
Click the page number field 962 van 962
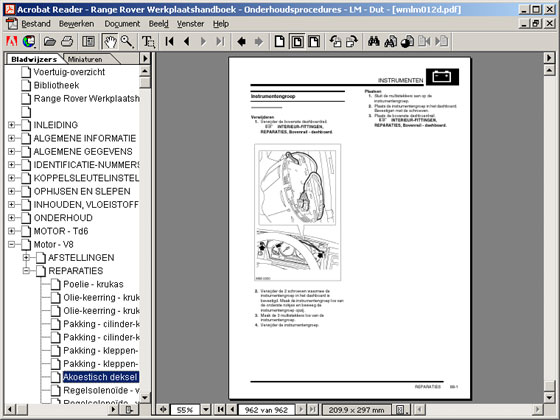(266, 410)
